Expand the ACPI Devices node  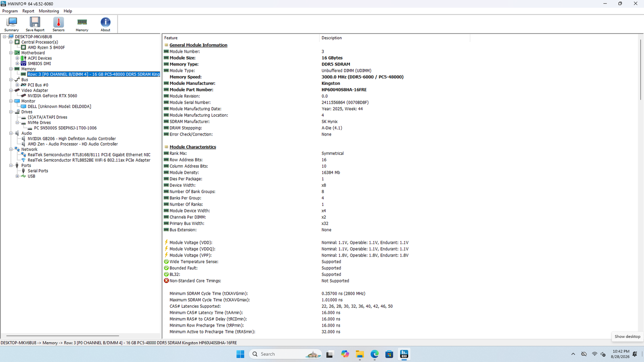17,58
